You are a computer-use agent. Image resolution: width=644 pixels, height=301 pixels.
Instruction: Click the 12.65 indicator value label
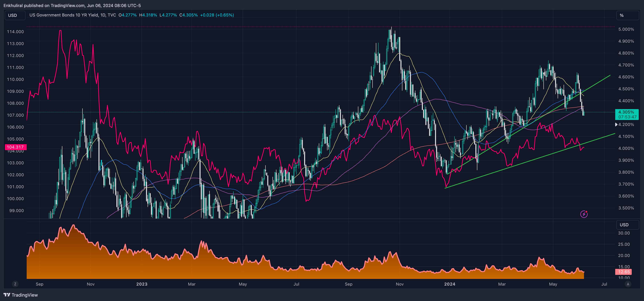(623, 272)
